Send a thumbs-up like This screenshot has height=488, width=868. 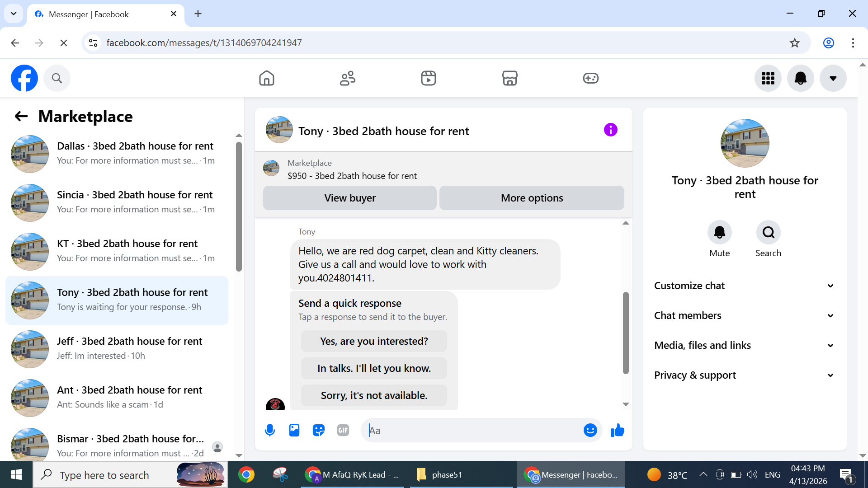coord(617,431)
